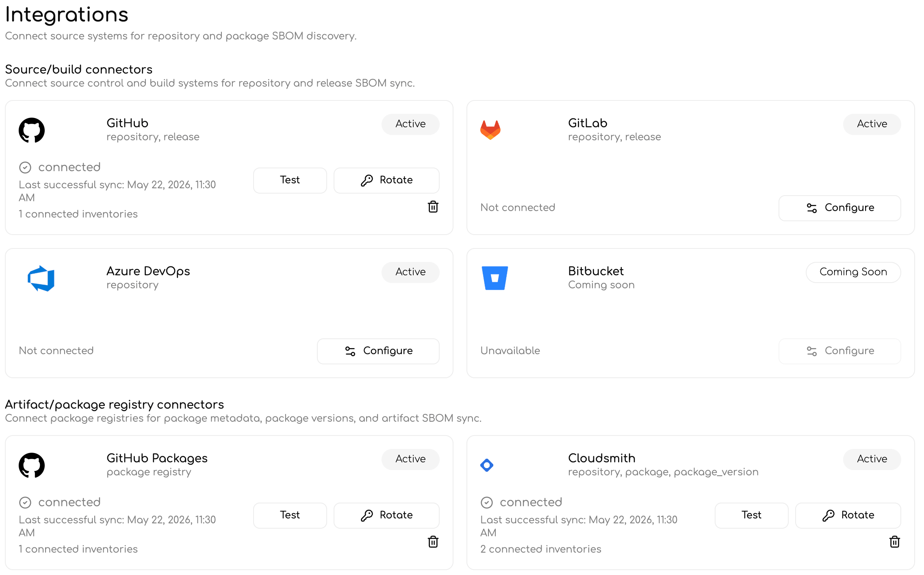The height and width of the screenshot is (575, 924).
Task: Click the GitHub Packages octocat logo
Action: click(x=32, y=465)
